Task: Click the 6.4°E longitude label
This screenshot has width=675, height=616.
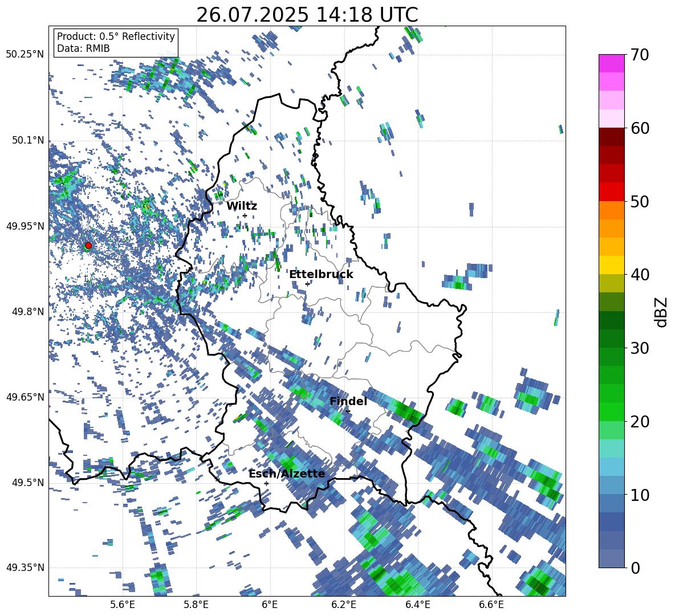Action: click(x=418, y=605)
